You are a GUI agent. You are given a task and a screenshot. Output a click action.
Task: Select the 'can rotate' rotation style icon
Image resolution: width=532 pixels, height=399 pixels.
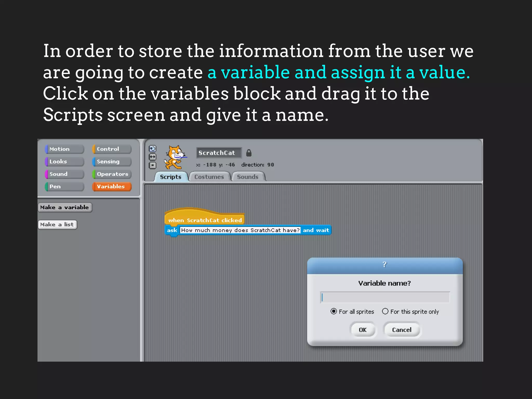[152, 149]
